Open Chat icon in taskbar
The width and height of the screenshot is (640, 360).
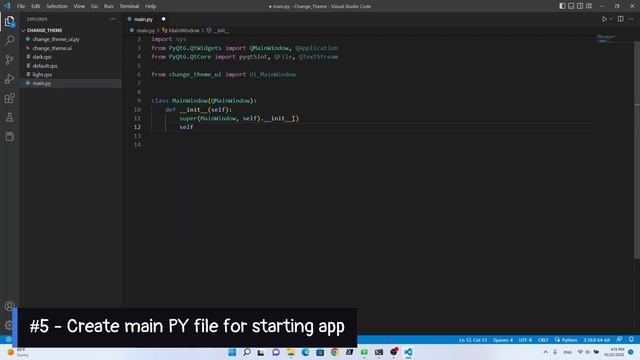276,352
